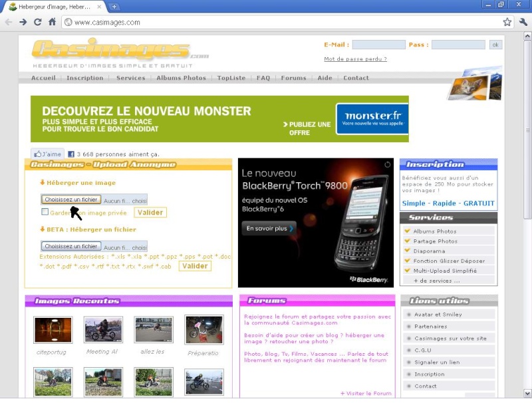The height and width of the screenshot is (403, 532).
Task: Open Aide navigation item
Action: 325,78
